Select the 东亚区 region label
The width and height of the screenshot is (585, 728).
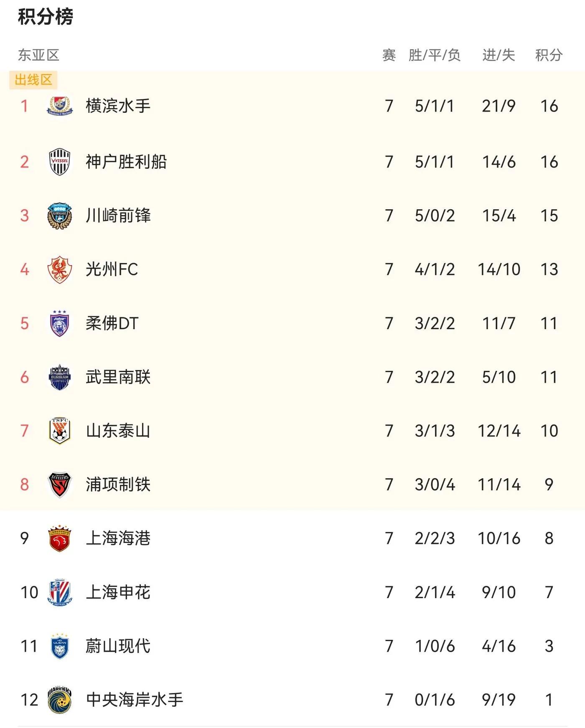click(38, 55)
